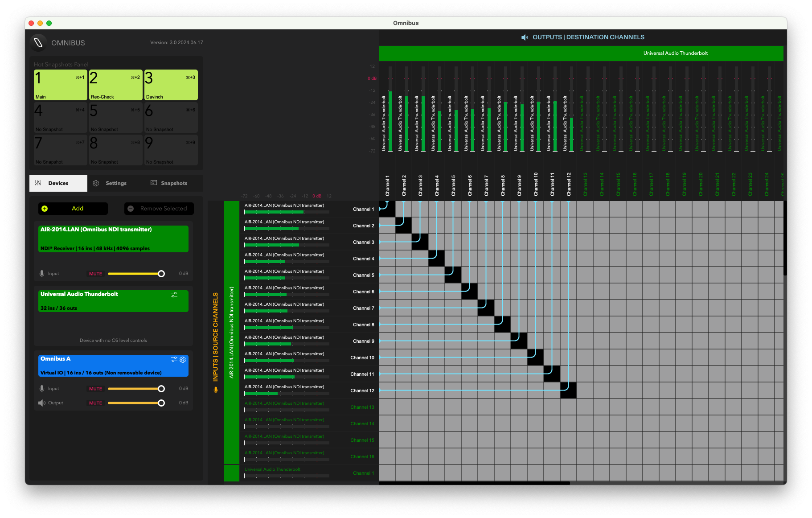
Task: Click the Add device button
Action: point(73,209)
